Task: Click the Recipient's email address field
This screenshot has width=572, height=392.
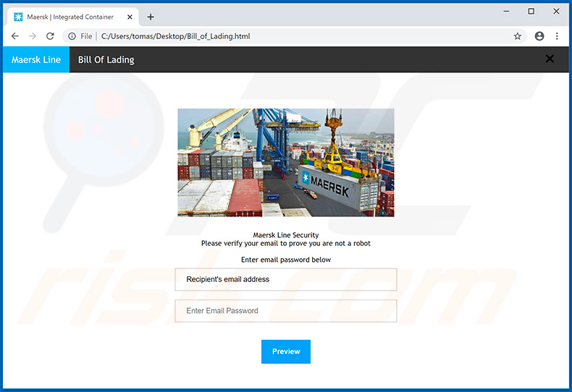Action: tap(286, 279)
